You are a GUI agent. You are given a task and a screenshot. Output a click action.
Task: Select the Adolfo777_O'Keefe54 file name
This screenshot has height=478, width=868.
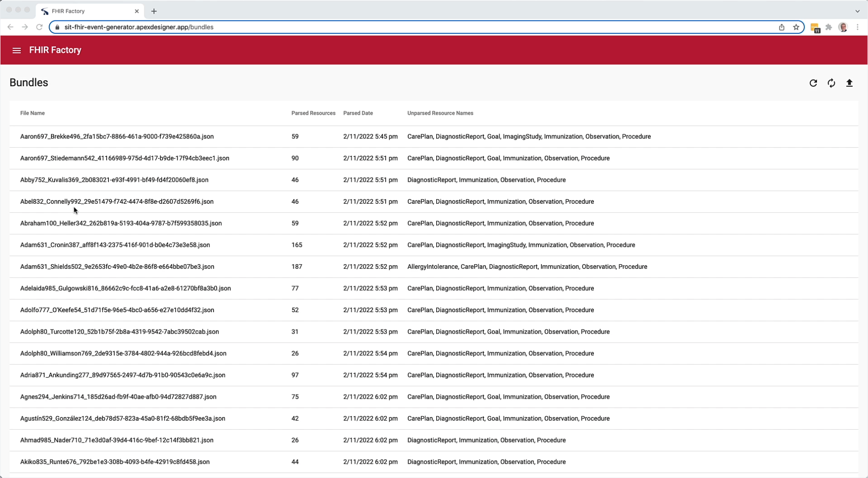point(117,310)
